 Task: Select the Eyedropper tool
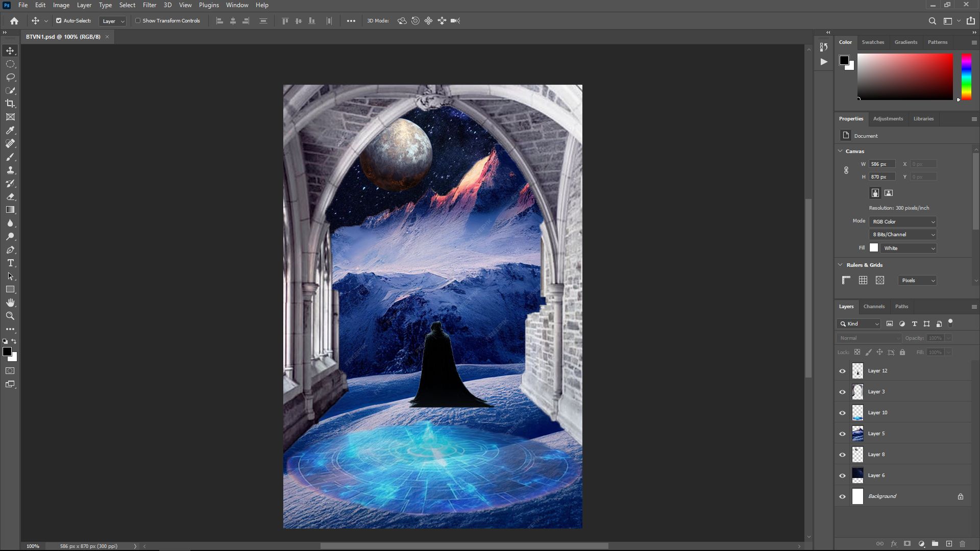10,130
